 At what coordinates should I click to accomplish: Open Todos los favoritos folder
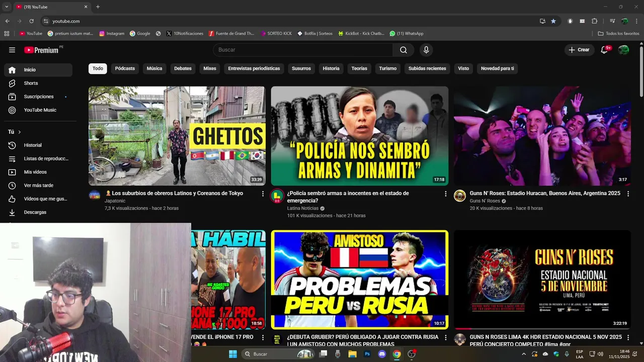[x=618, y=34]
